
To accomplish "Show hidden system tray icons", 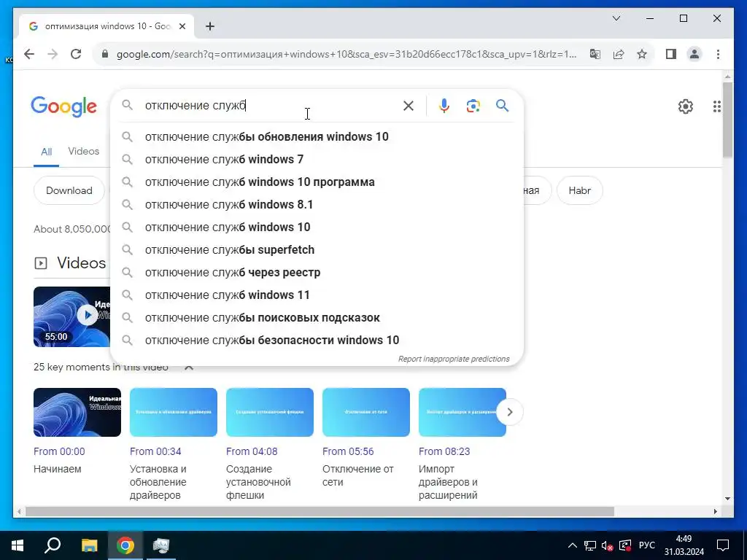I will 573,545.
